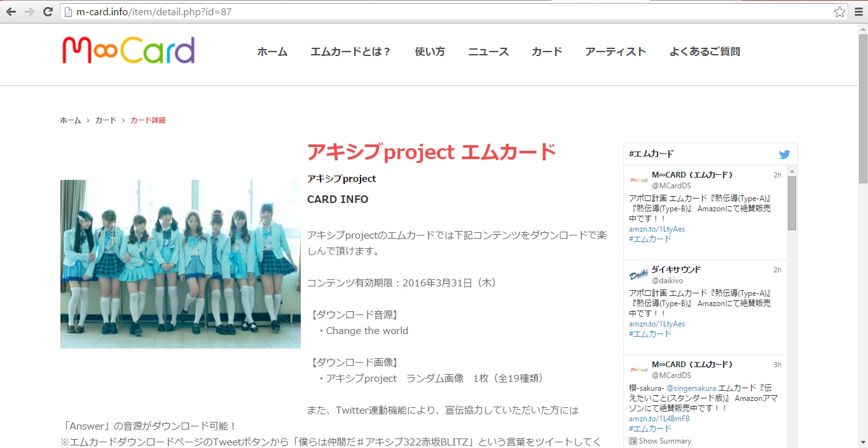Click Twitter widget scroll up arrow
The width and height of the screenshot is (868, 448).
[792, 171]
